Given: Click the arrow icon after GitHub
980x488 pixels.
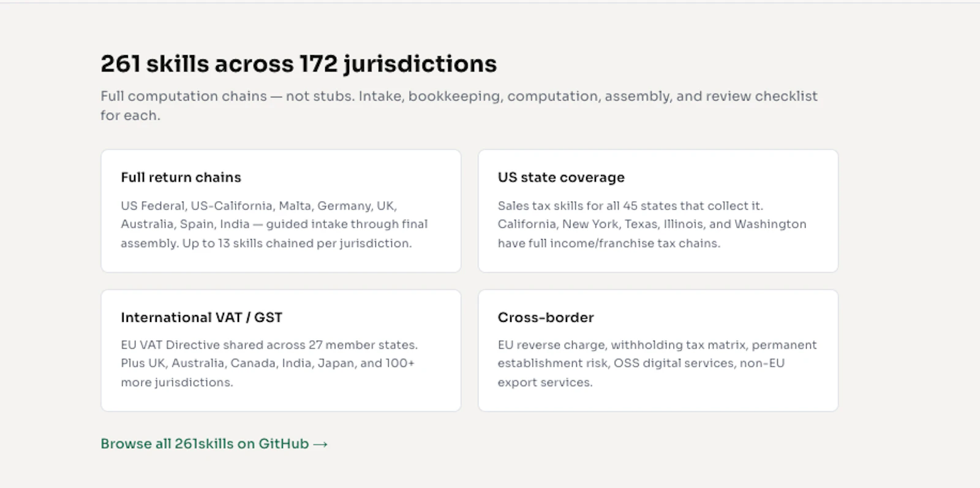Looking at the screenshot, I should point(320,444).
